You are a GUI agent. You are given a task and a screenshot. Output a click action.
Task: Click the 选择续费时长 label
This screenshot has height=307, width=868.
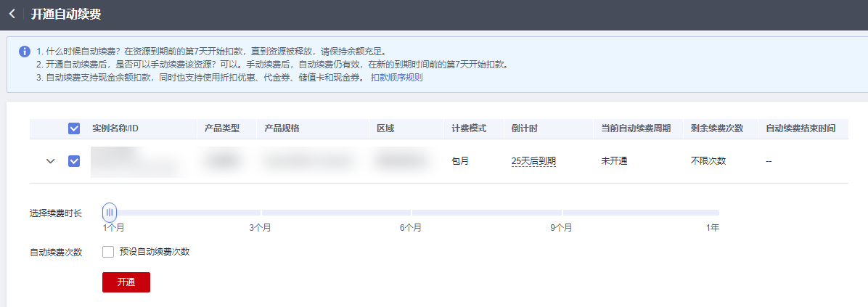point(56,213)
